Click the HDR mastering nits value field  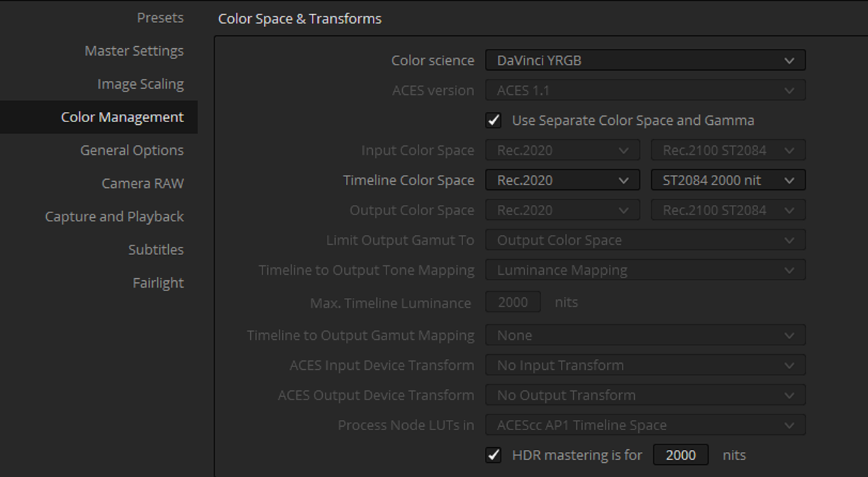click(x=681, y=455)
